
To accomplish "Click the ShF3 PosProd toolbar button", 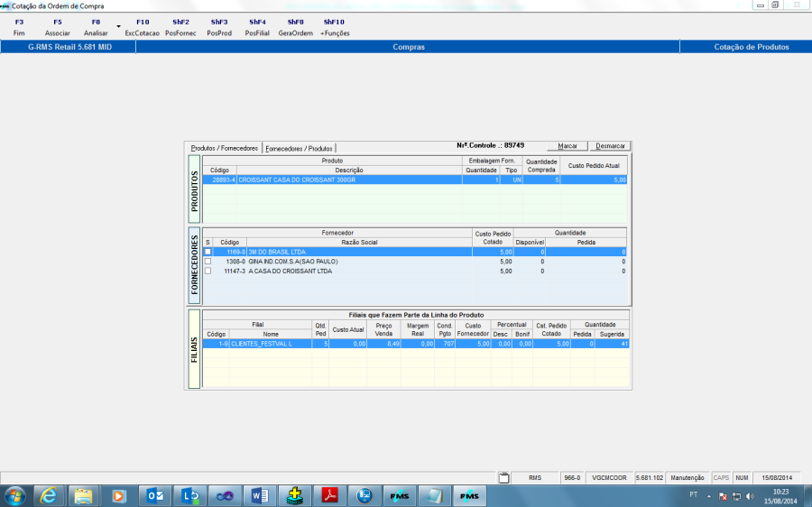I will coord(219,27).
